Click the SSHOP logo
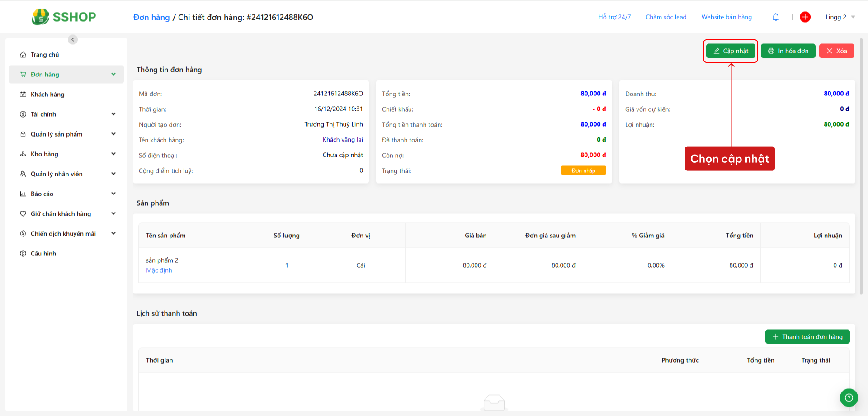 coord(64,17)
